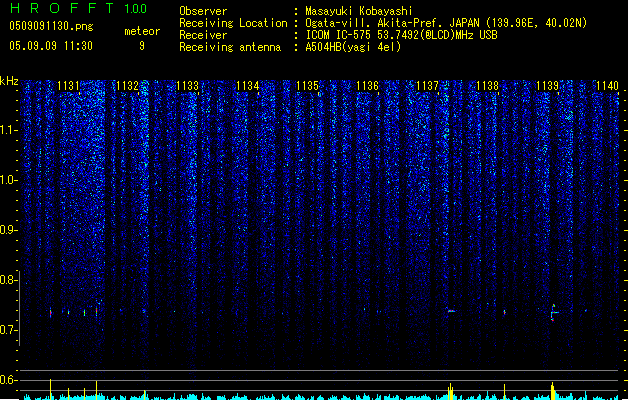Screen dimensions: 629x400
Task: Click time marker 1138
Action: pos(487,86)
